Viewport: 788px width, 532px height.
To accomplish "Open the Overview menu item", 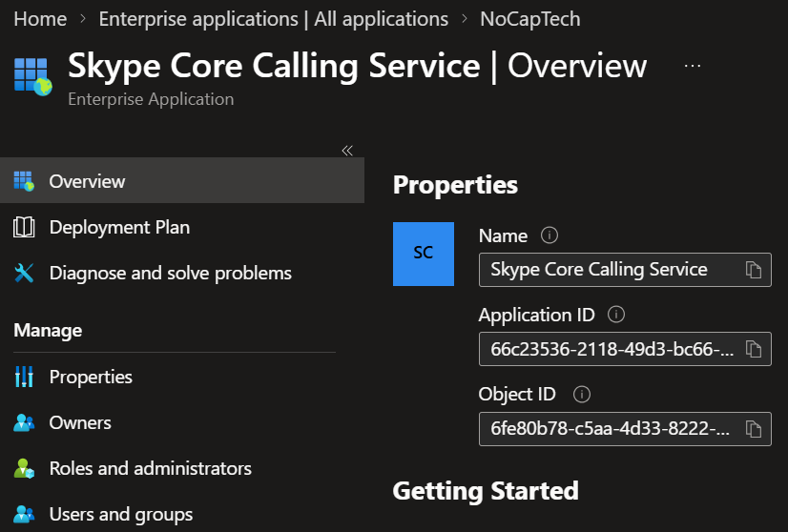I will pyautogui.click(x=182, y=180).
